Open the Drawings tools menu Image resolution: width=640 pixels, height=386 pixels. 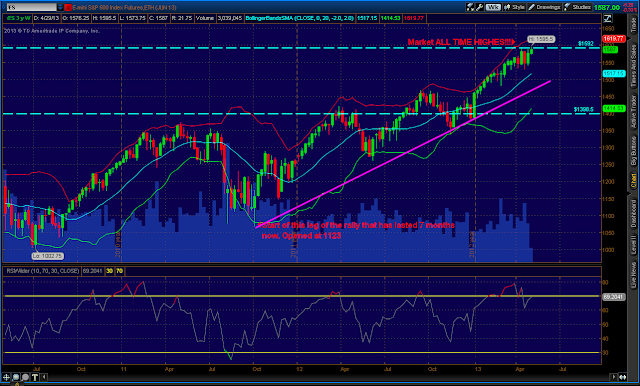point(544,7)
